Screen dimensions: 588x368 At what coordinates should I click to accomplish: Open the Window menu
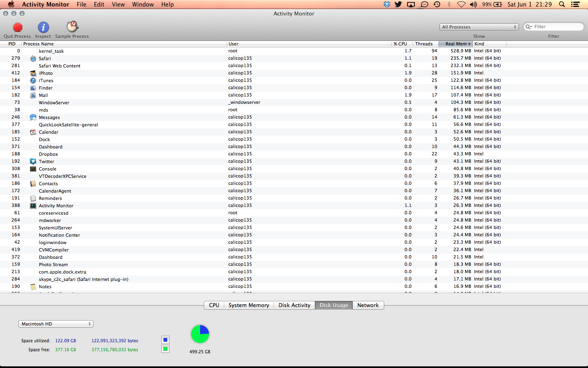[143, 4]
